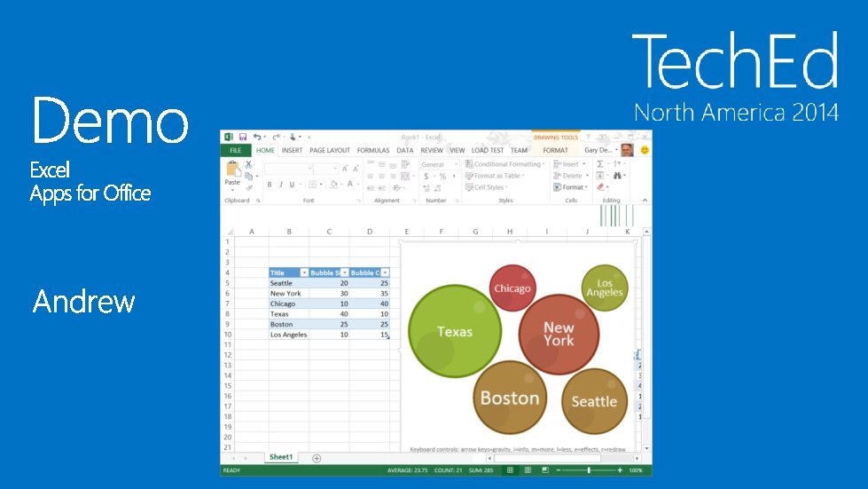Open the Bubble Color column filter dropdown

(x=385, y=272)
